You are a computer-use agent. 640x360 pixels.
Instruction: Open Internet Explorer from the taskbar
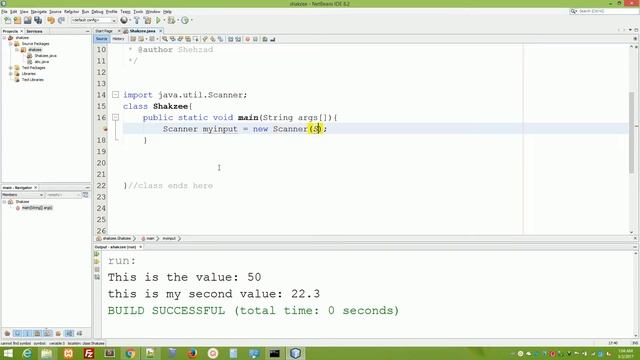tap(27, 353)
